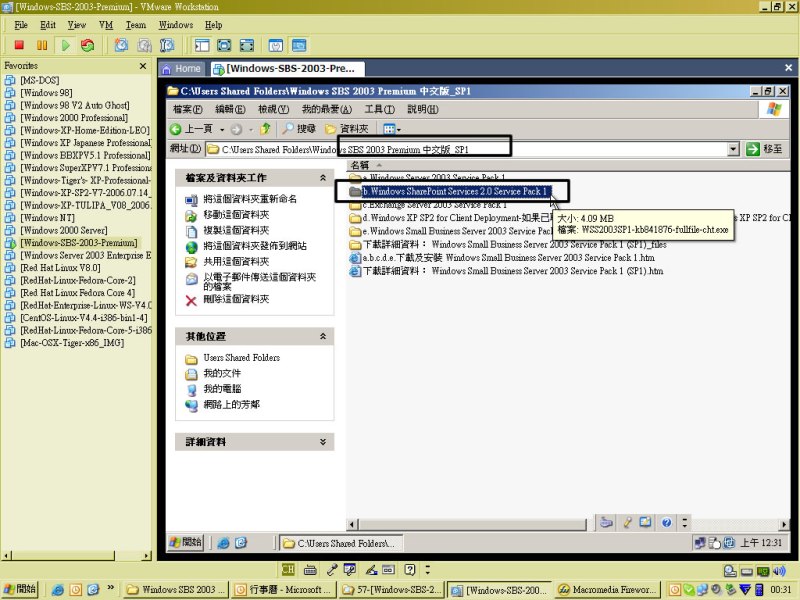
Task: Click Favorites panel horizontal scrollbar right arrow
Action: click(147, 556)
